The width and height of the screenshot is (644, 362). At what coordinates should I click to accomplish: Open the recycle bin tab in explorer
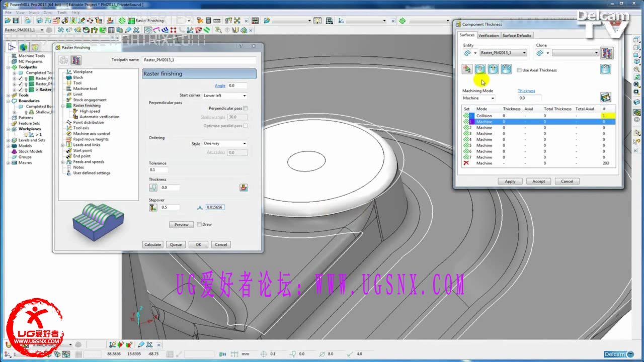35,47
